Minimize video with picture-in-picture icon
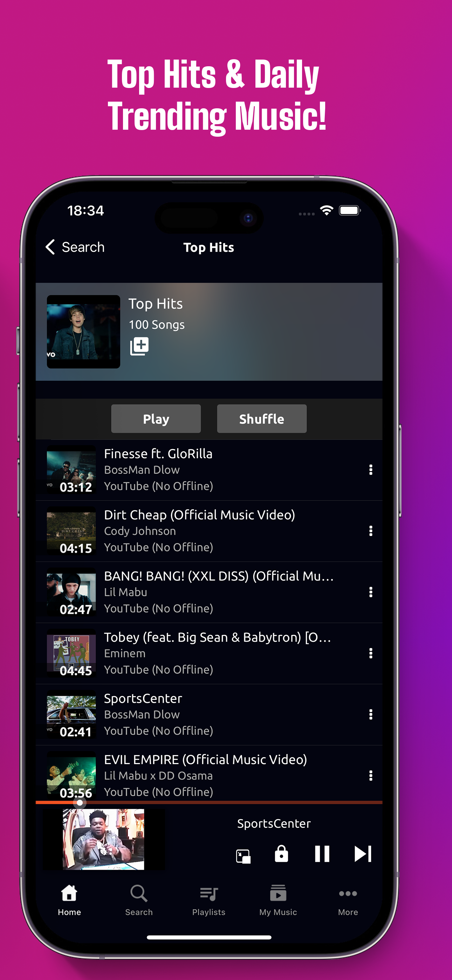The image size is (452, 980). pyautogui.click(x=243, y=856)
